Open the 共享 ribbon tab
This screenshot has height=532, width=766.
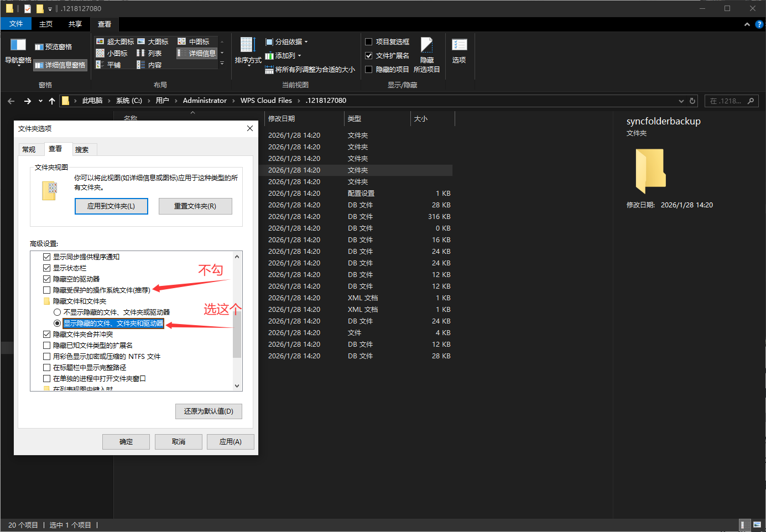[75, 24]
